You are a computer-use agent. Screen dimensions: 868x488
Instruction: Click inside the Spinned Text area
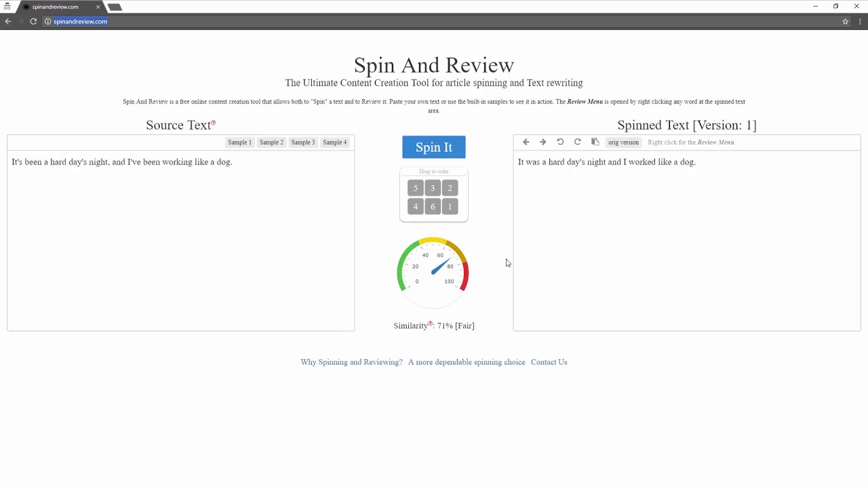point(687,241)
